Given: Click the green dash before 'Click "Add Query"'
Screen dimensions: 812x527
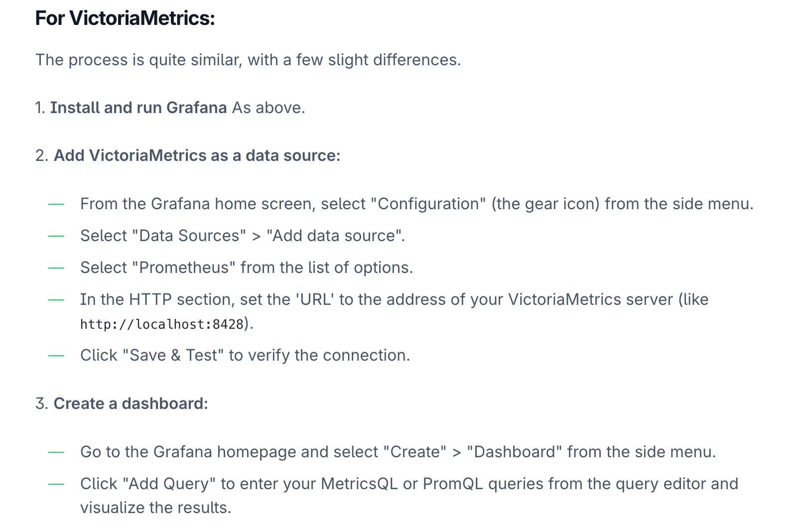Looking at the screenshot, I should point(56,484).
